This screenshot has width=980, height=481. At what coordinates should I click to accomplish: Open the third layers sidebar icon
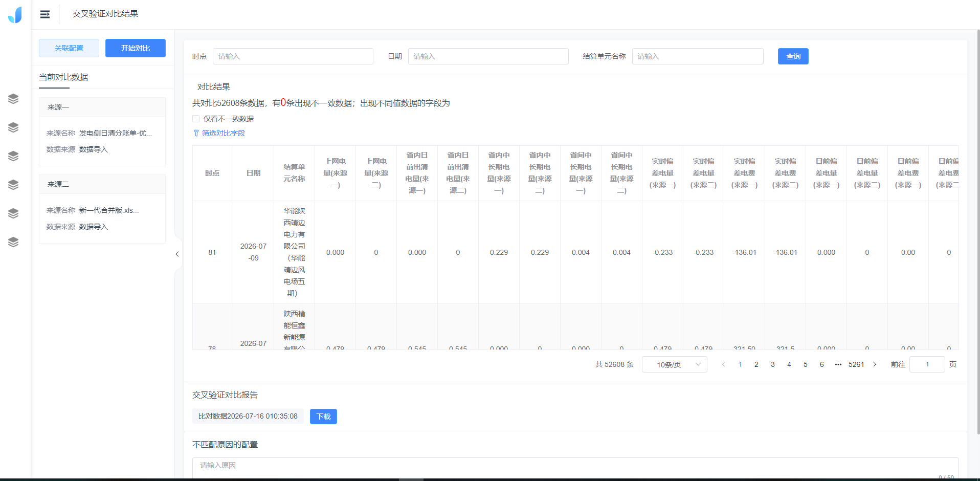(13, 156)
